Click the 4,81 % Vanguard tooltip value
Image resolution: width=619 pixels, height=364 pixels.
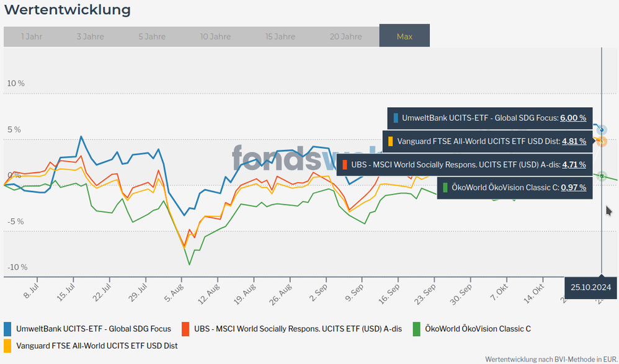574,141
